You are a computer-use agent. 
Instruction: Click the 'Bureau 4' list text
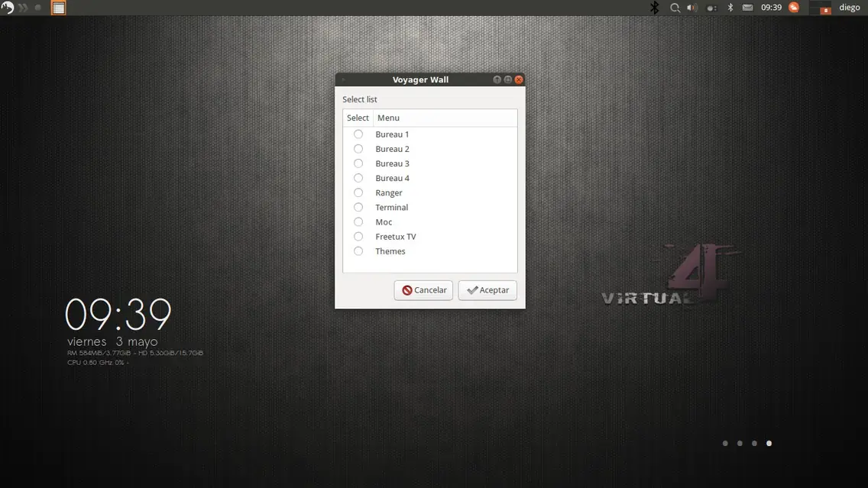tap(392, 178)
